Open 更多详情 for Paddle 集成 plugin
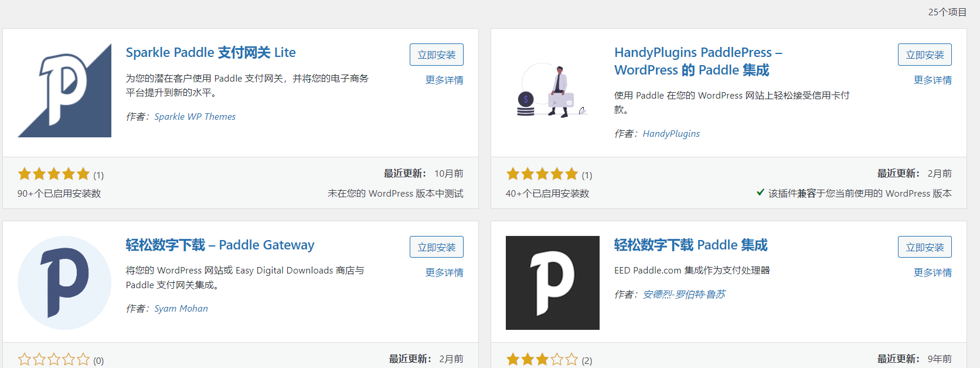 933,272
